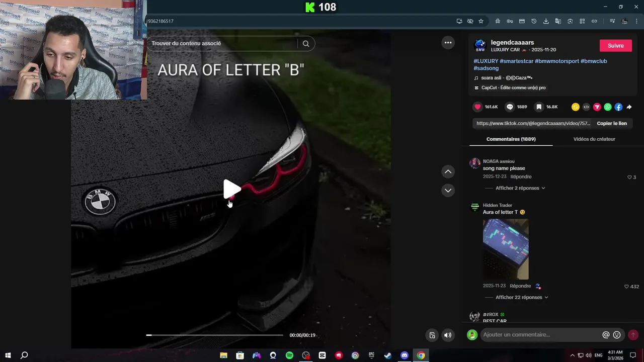Image resolution: width=644 pixels, height=362 pixels.
Task: Open the emoji picker in comment box
Action: [x=617, y=335]
